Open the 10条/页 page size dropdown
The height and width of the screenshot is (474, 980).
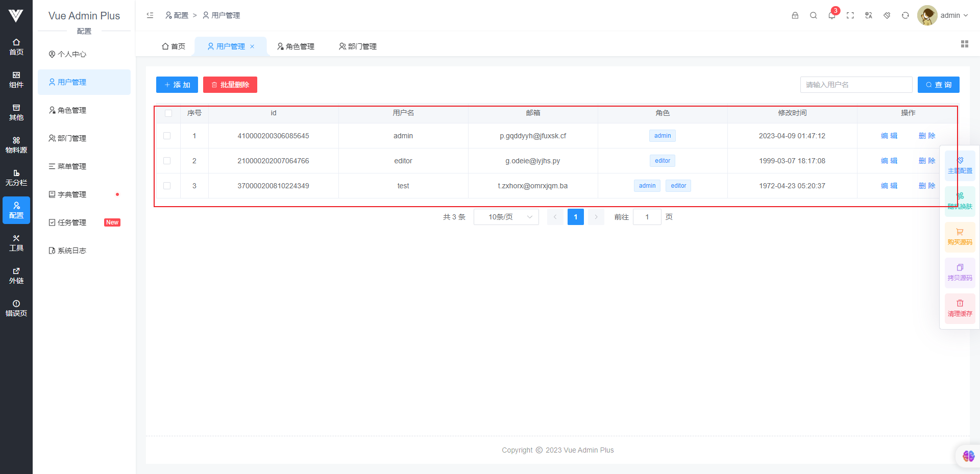coord(506,217)
